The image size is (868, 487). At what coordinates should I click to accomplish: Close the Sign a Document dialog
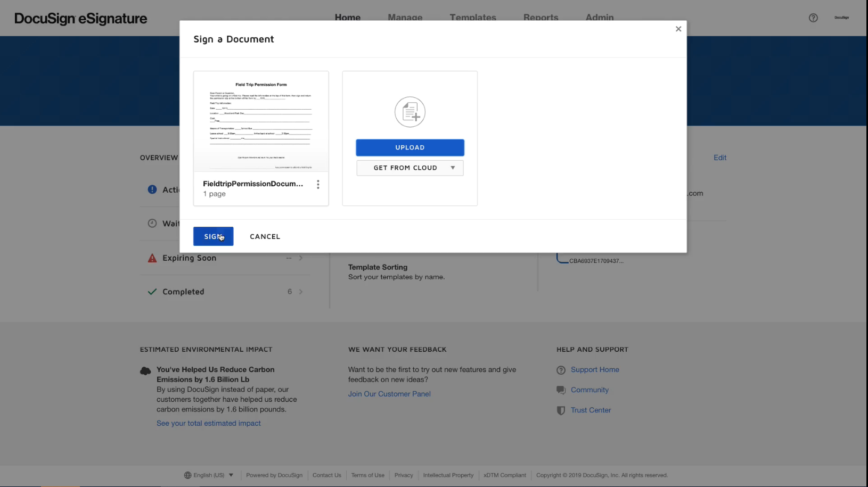(678, 29)
